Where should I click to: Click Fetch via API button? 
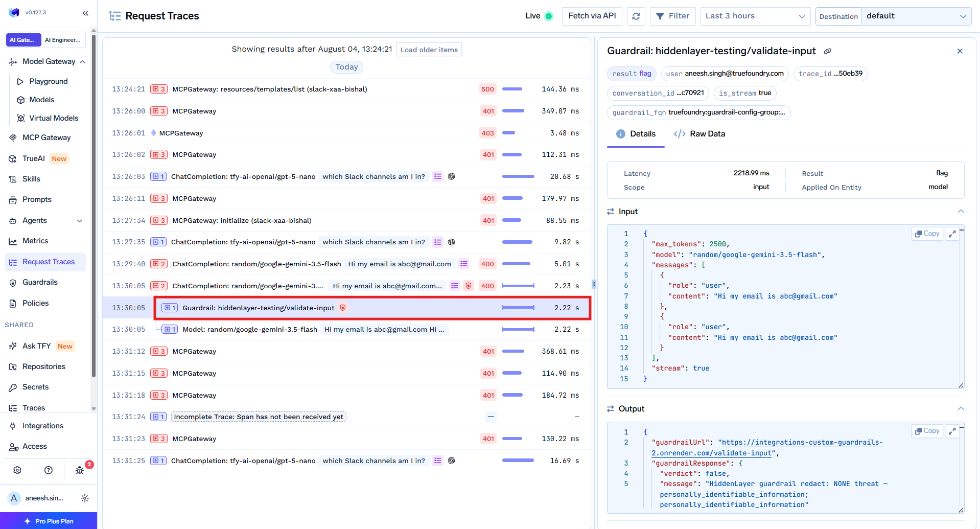(x=592, y=16)
